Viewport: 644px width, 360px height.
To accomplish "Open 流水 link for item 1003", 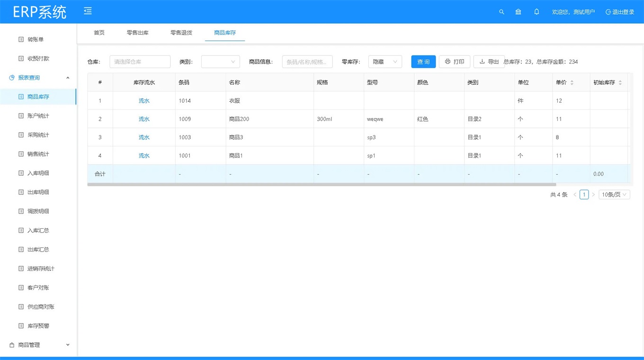I will click(144, 137).
